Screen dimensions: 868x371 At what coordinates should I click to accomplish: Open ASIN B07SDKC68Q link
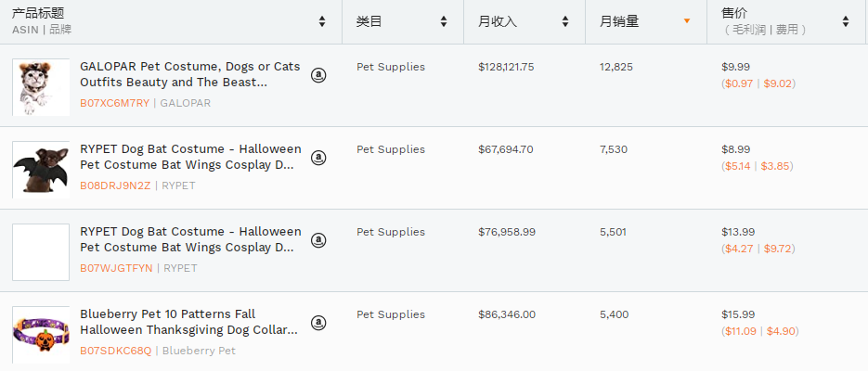pos(115,351)
